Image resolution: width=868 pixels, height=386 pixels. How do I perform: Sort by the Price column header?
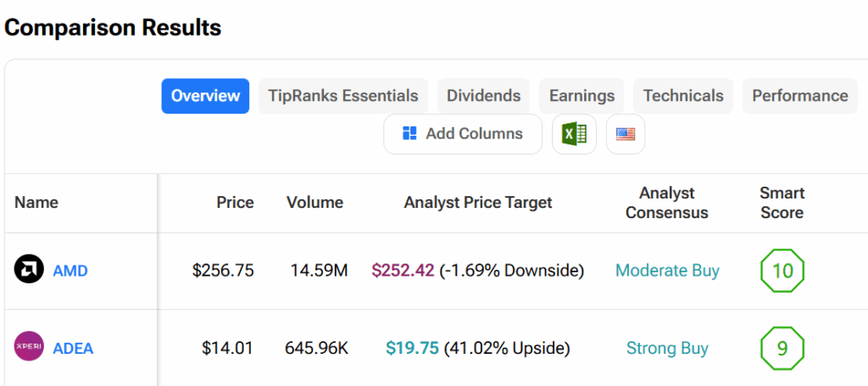coord(235,202)
